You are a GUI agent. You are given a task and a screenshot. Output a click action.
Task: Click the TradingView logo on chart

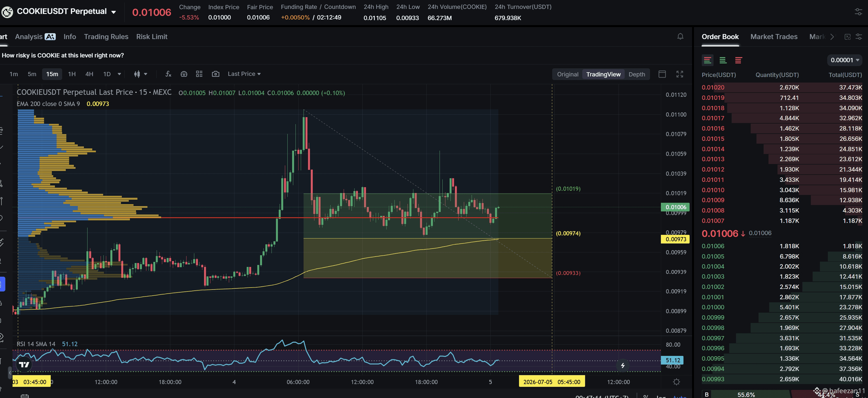24,365
